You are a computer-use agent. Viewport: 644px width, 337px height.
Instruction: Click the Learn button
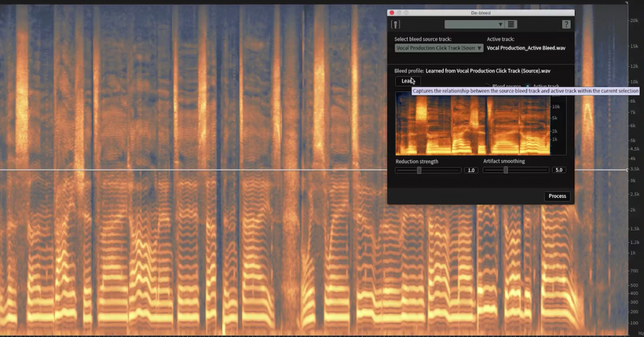click(408, 81)
